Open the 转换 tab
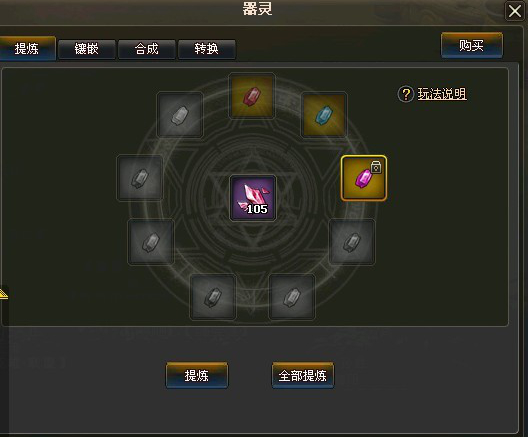 [x=206, y=49]
